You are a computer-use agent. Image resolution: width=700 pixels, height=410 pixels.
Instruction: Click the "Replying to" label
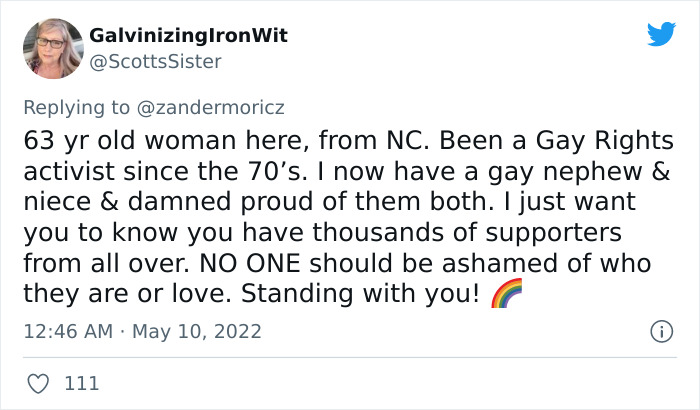pos(74,106)
